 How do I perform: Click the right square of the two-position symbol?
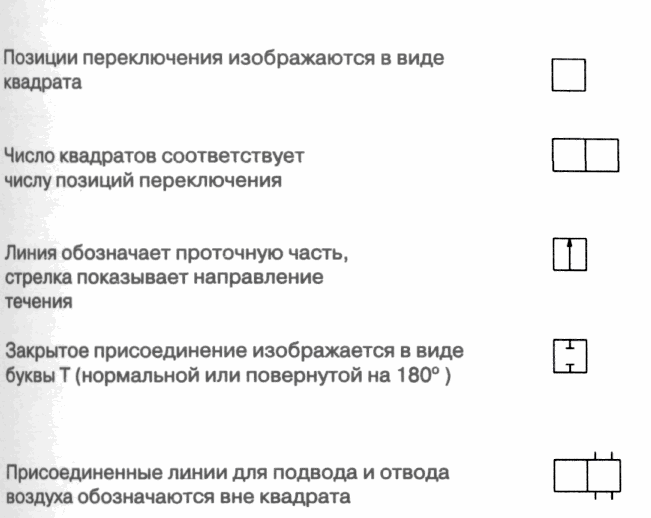coord(602,155)
